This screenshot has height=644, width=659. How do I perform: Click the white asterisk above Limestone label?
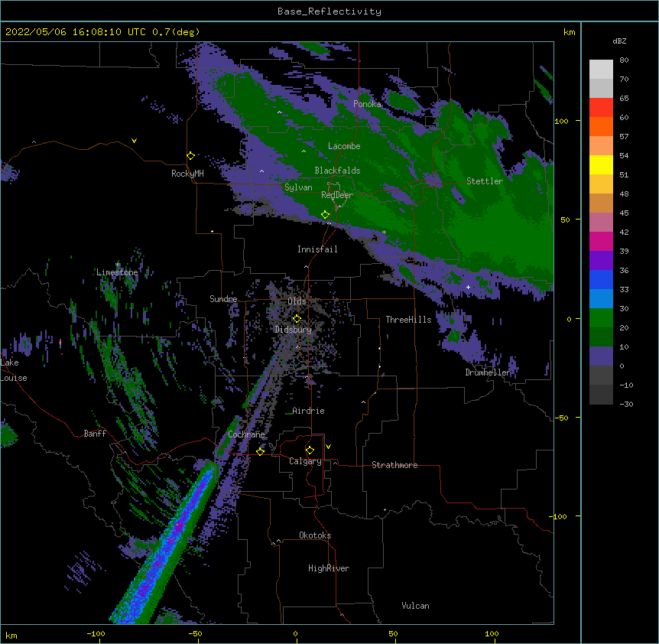click(x=118, y=265)
